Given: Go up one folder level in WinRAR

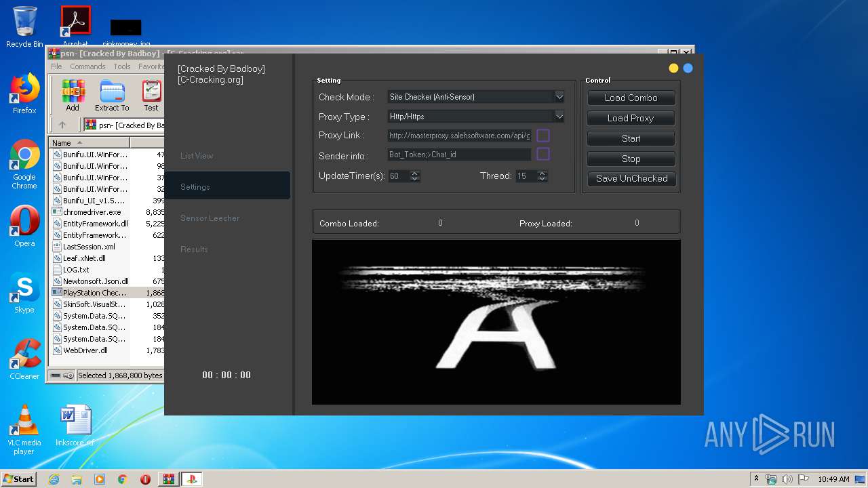Looking at the screenshot, I should click(x=62, y=125).
